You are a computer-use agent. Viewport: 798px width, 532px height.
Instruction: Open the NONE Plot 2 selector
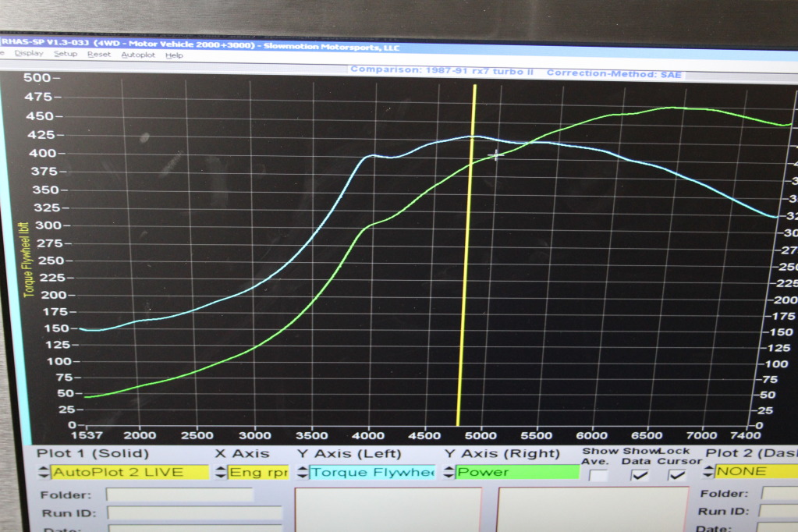pos(757,471)
